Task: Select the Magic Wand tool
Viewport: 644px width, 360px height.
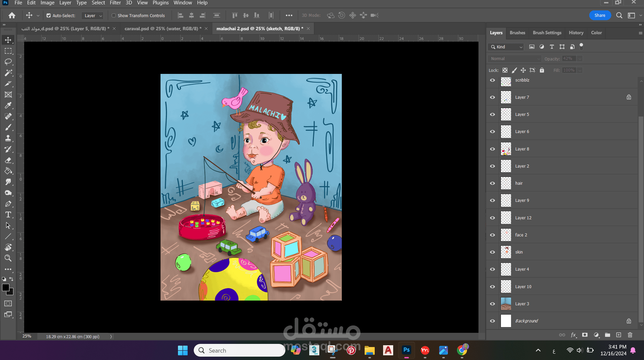Action: (8, 73)
